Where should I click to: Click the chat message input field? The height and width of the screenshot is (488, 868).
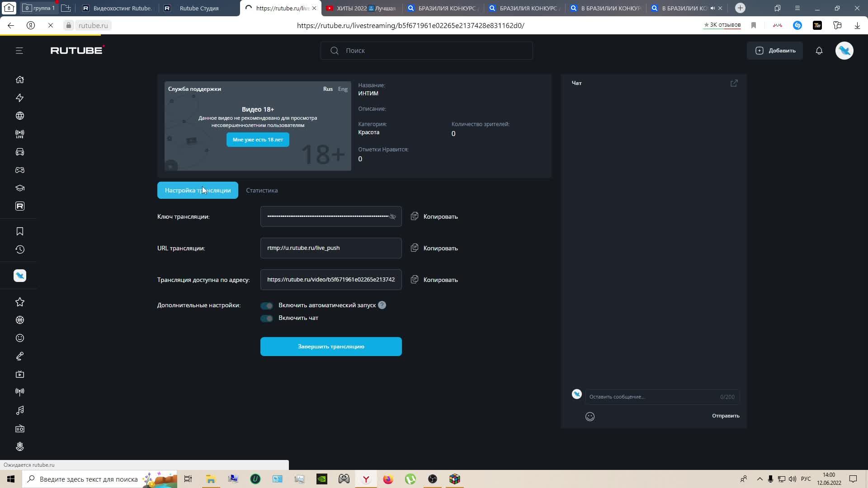(x=651, y=397)
